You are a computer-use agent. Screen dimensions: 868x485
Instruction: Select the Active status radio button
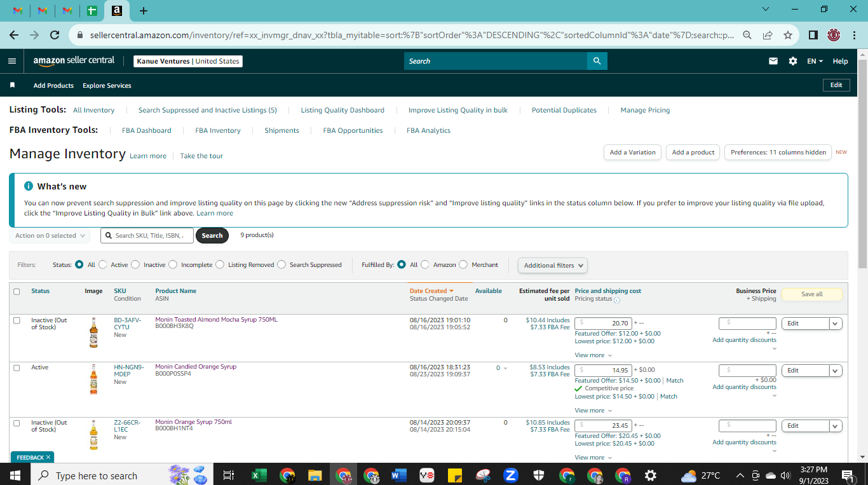tap(102, 264)
